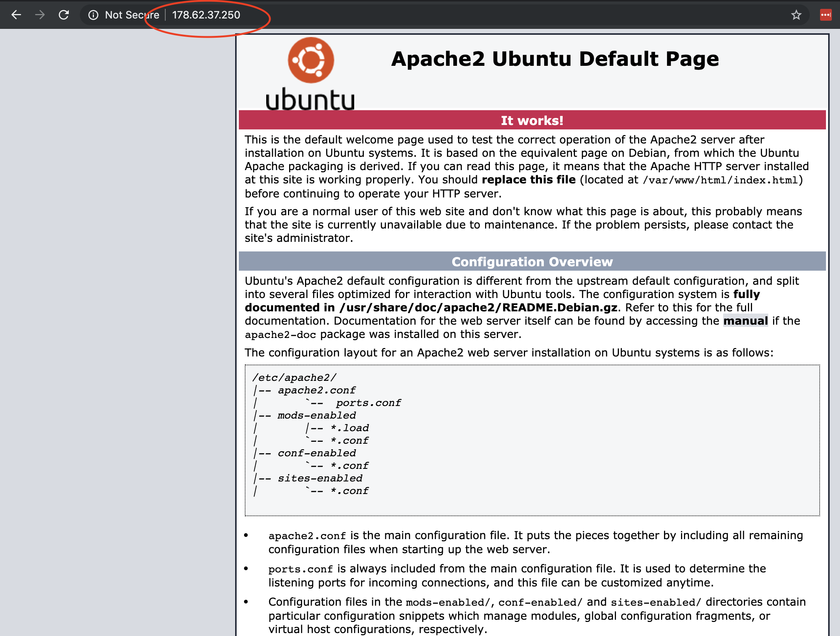Click the Configuration Overview header
The height and width of the screenshot is (636, 840).
(x=532, y=262)
